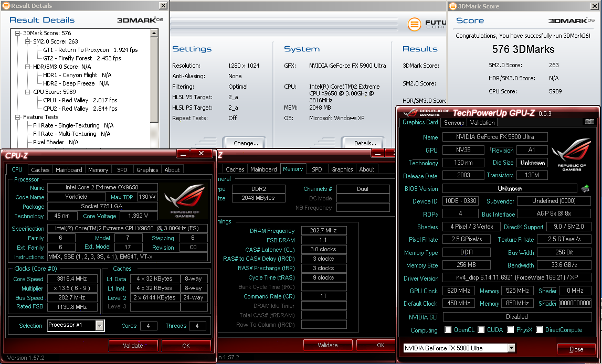Viewport: 602px width, 364px height.
Task: Click the CPU-Z Specification field
Action: click(x=127, y=228)
